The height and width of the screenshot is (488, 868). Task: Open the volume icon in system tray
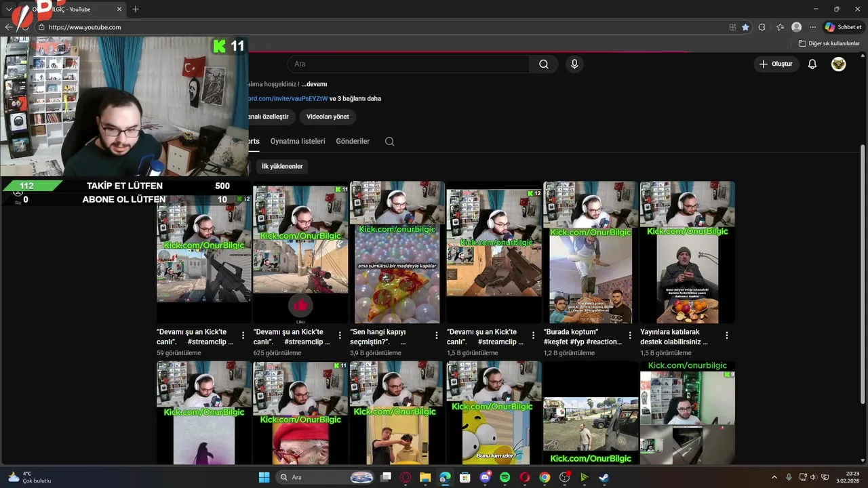[813, 477]
